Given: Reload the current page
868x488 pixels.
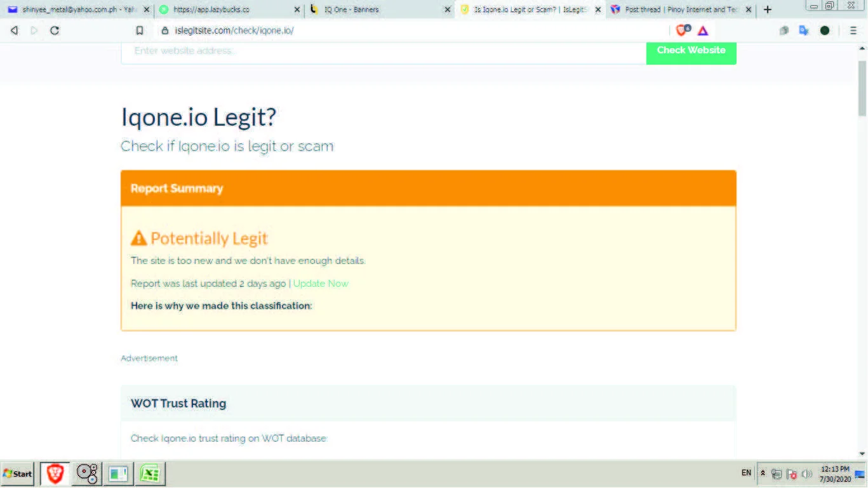Looking at the screenshot, I should [55, 30].
